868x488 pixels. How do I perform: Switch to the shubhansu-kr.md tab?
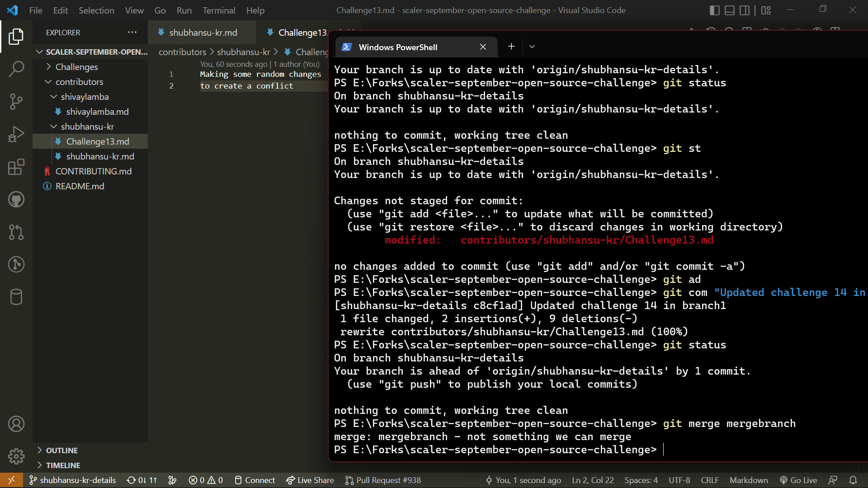[x=202, y=32]
